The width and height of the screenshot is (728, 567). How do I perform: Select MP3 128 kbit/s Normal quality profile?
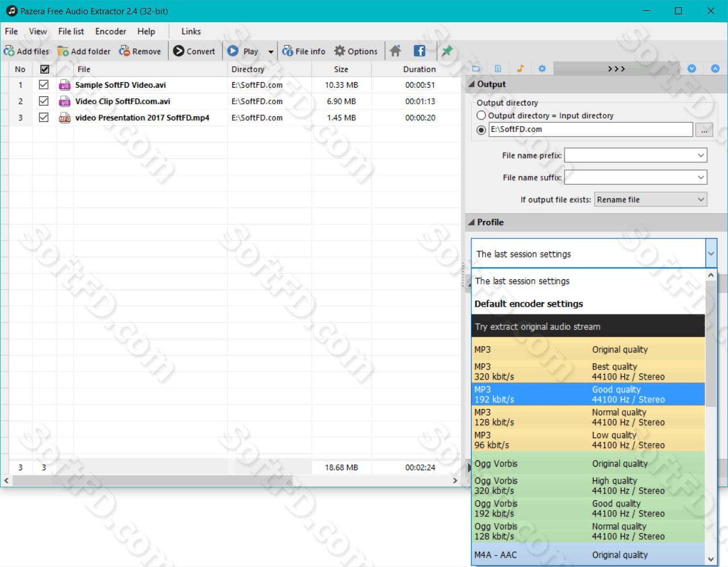588,417
